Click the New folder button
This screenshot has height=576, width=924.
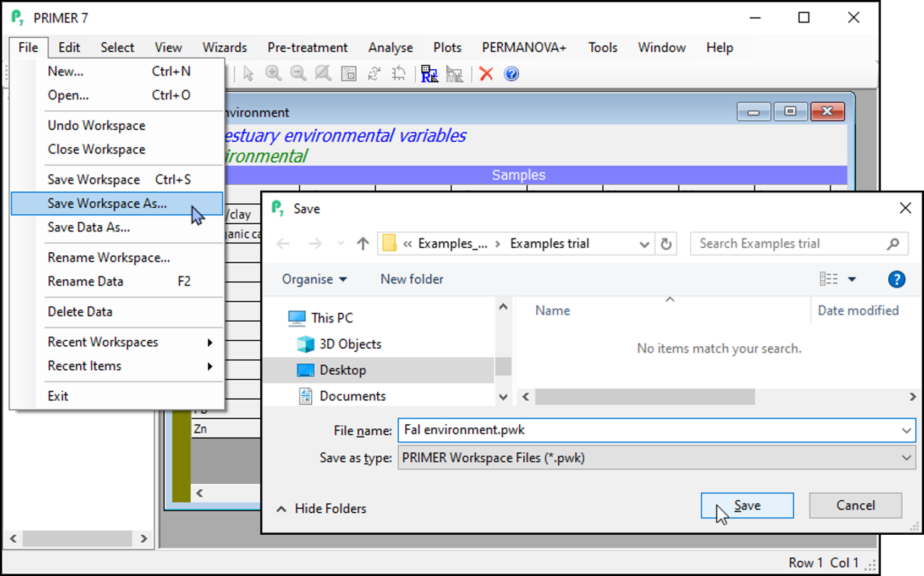click(412, 279)
